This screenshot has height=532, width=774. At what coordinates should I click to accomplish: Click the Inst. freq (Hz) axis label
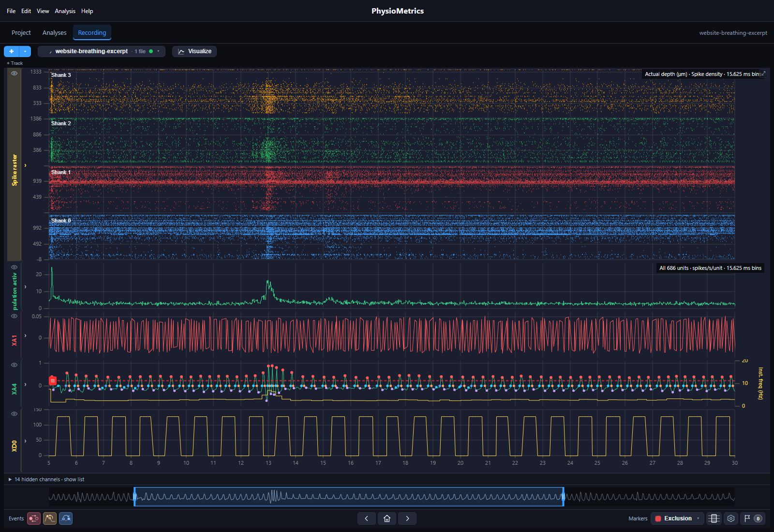click(x=760, y=383)
